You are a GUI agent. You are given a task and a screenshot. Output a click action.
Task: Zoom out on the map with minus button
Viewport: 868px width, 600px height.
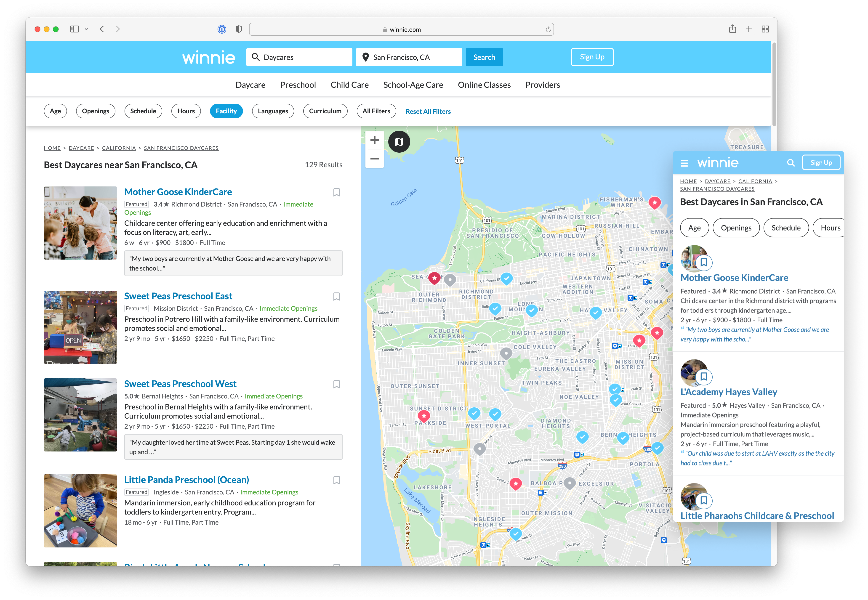pyautogui.click(x=374, y=158)
